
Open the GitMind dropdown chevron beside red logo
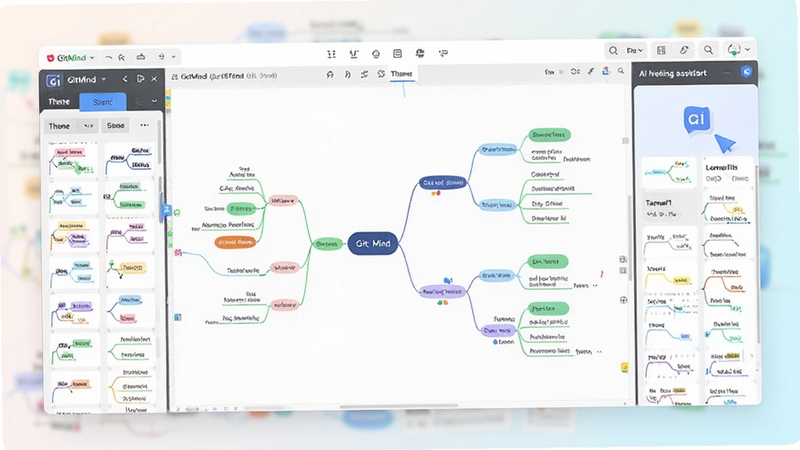[x=92, y=58]
